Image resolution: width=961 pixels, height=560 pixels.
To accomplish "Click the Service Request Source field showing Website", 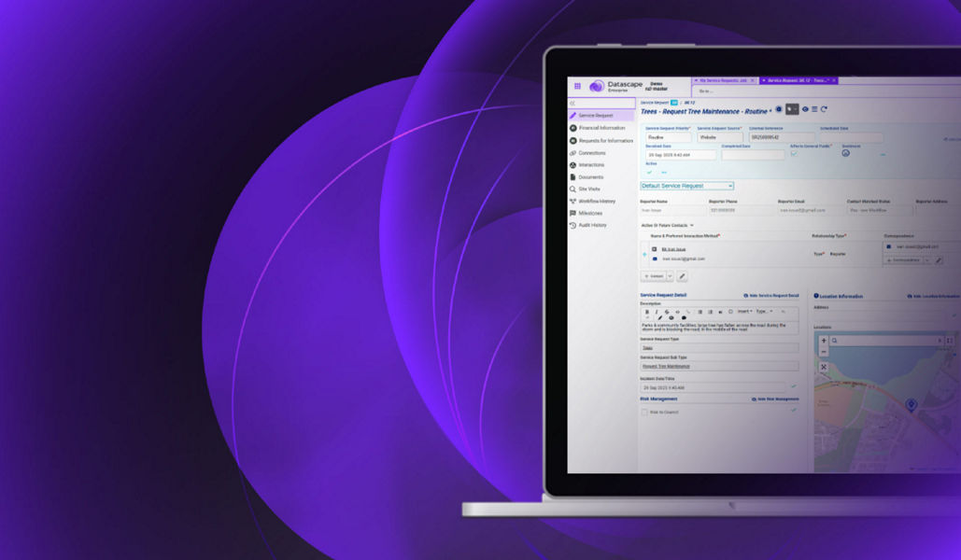I will click(719, 137).
